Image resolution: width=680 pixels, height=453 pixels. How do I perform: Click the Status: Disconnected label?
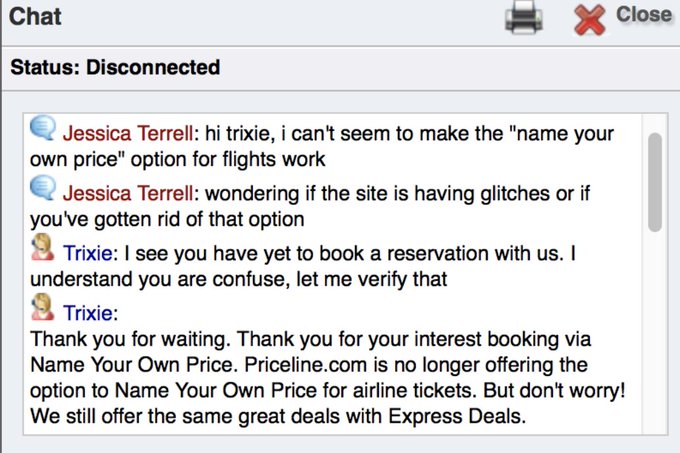[115, 67]
